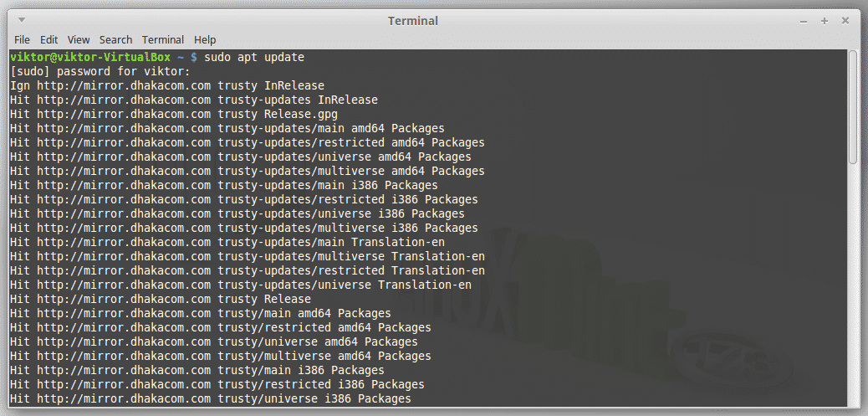Click the mirror URL on the Release.gpg line

[x=124, y=114]
